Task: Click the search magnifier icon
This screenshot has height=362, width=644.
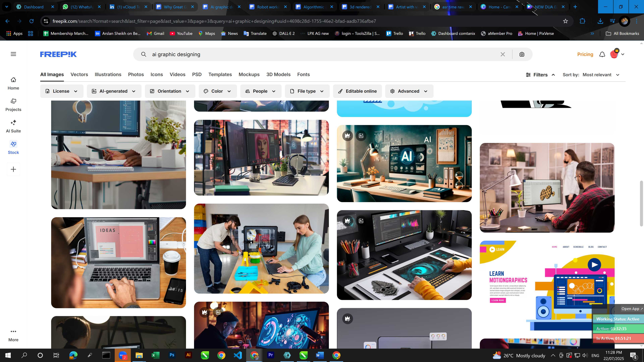Action: click(x=144, y=54)
